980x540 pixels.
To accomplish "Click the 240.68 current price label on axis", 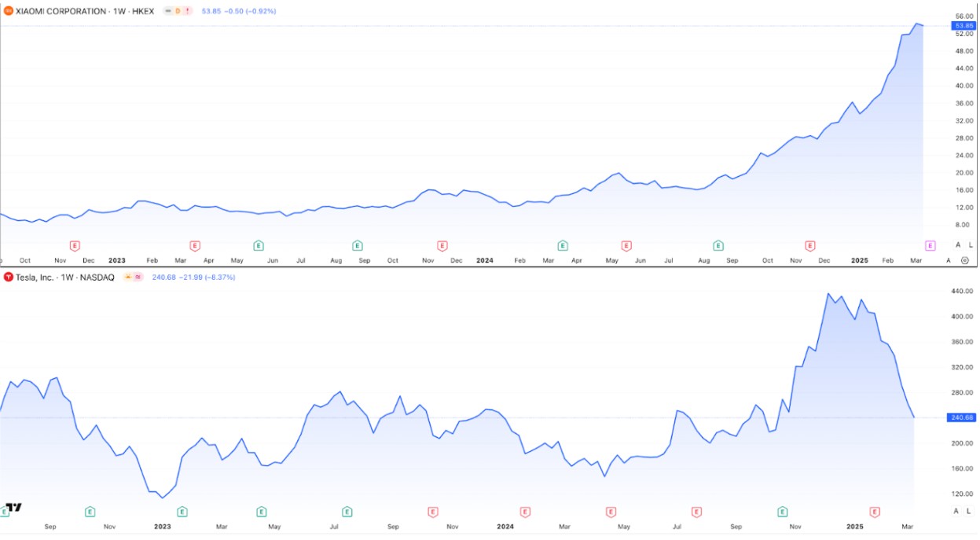I will coord(963,417).
